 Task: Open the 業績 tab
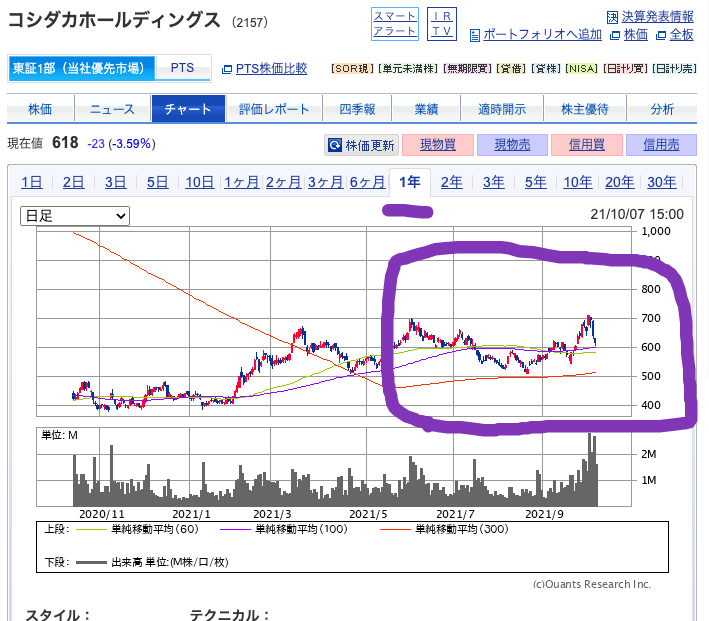(x=426, y=109)
